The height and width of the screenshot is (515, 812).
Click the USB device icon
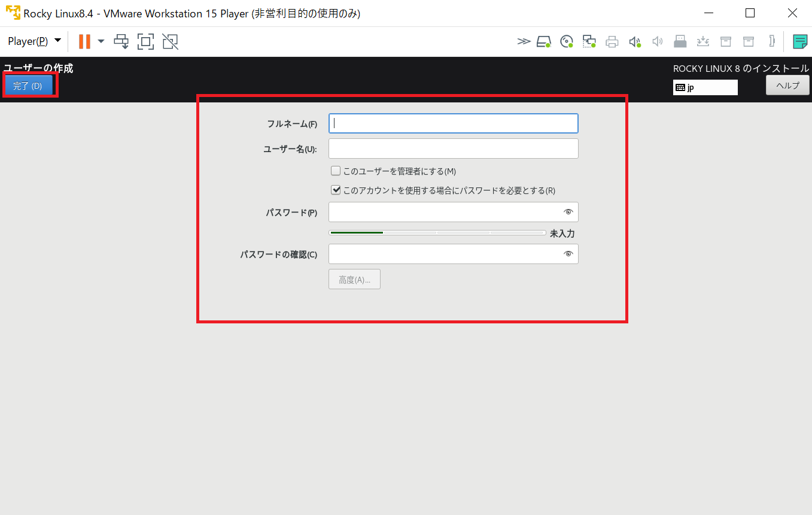680,41
